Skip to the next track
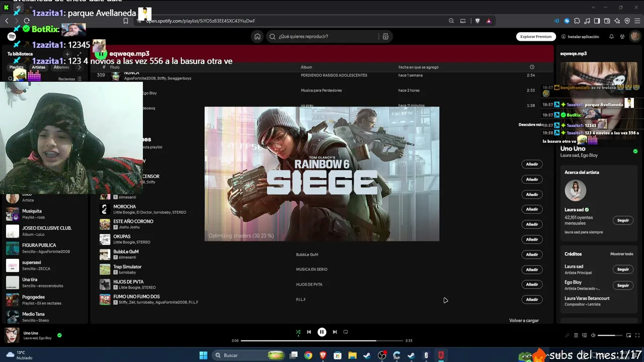This screenshot has width=644, height=362. click(x=335, y=332)
